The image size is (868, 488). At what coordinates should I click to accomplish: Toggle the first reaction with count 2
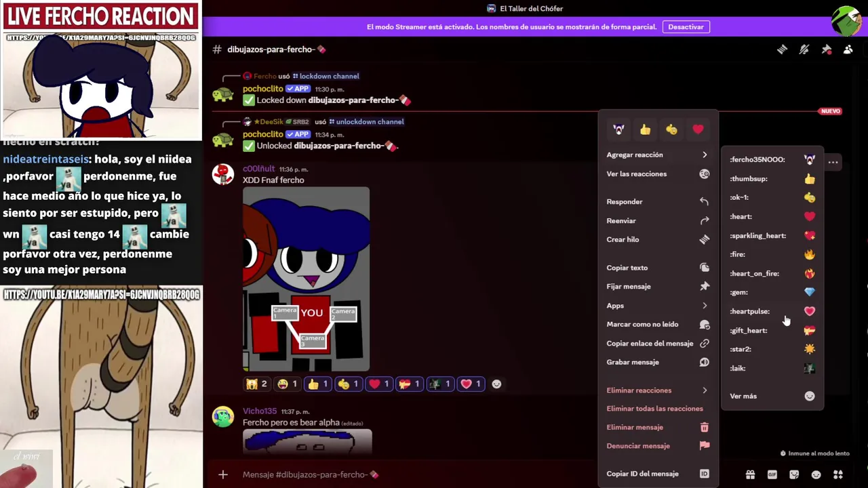257,384
